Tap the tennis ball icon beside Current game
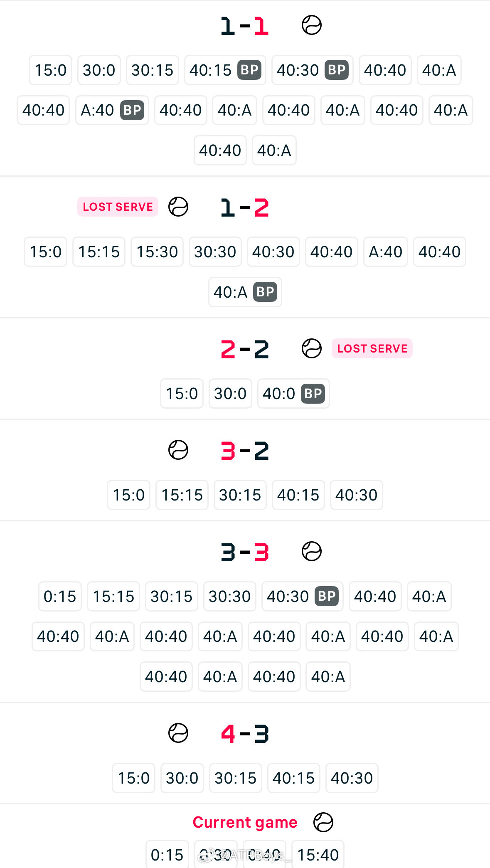The image size is (490, 868). [x=323, y=822]
